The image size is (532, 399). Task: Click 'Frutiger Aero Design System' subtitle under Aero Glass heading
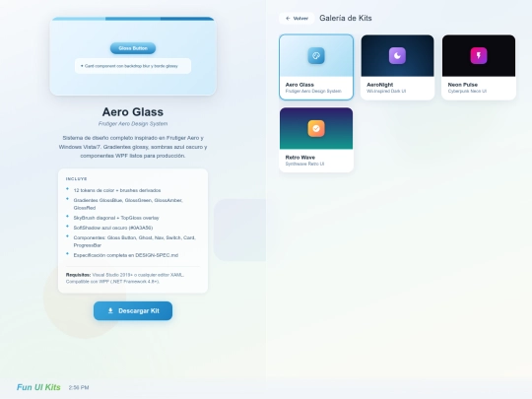(133, 123)
